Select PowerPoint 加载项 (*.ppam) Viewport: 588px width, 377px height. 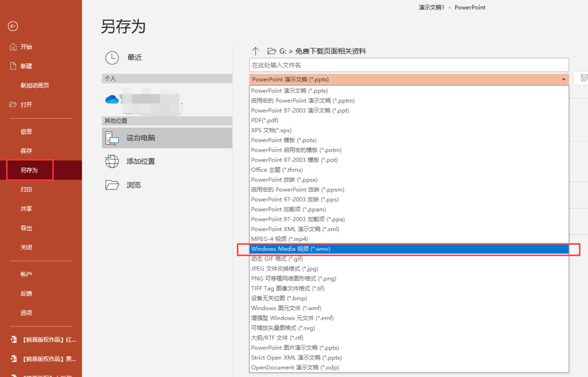409,209
